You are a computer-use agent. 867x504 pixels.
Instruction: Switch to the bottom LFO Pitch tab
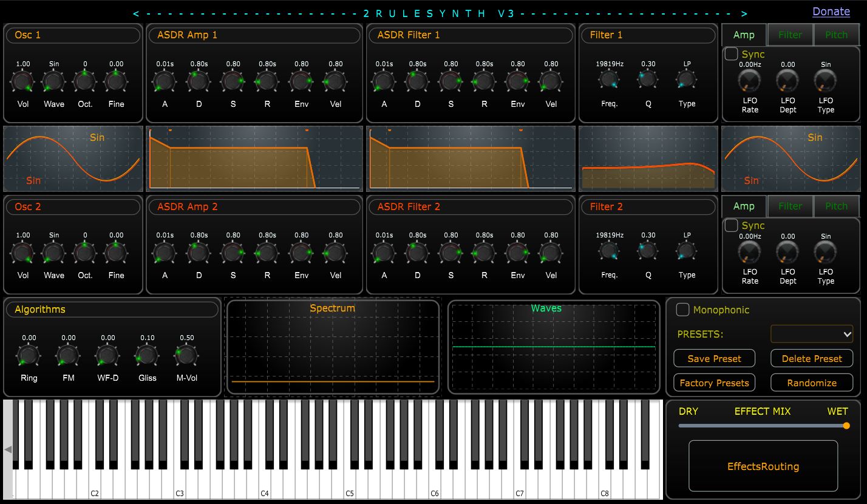tap(836, 206)
